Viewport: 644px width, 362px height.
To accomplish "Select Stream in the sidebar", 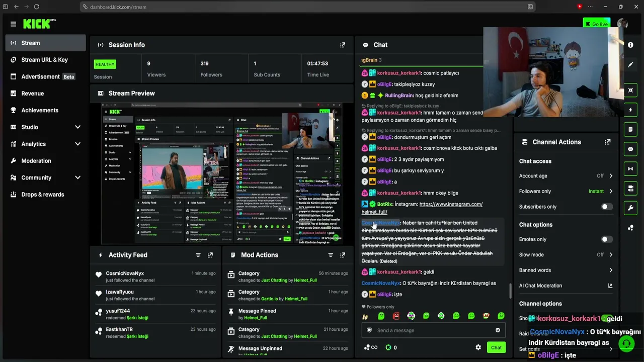I will pos(46,43).
